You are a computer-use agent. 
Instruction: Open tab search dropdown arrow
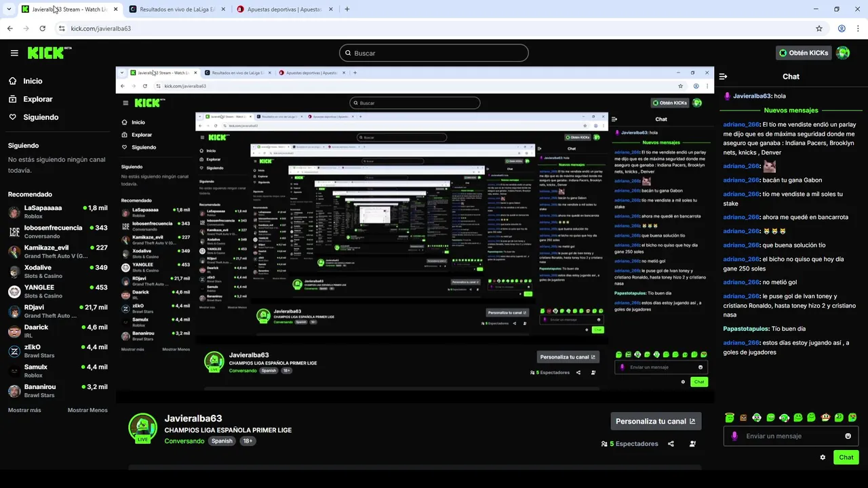click(x=9, y=9)
